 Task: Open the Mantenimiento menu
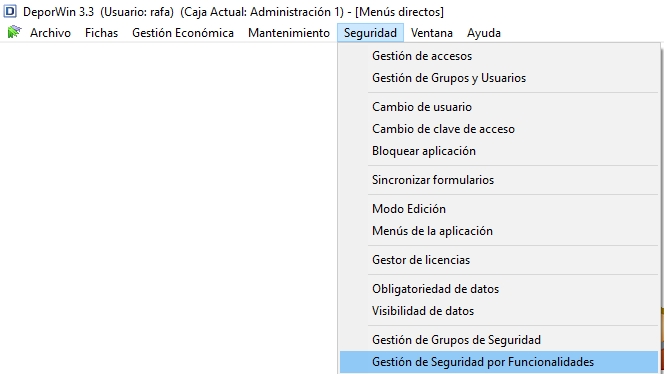289,33
